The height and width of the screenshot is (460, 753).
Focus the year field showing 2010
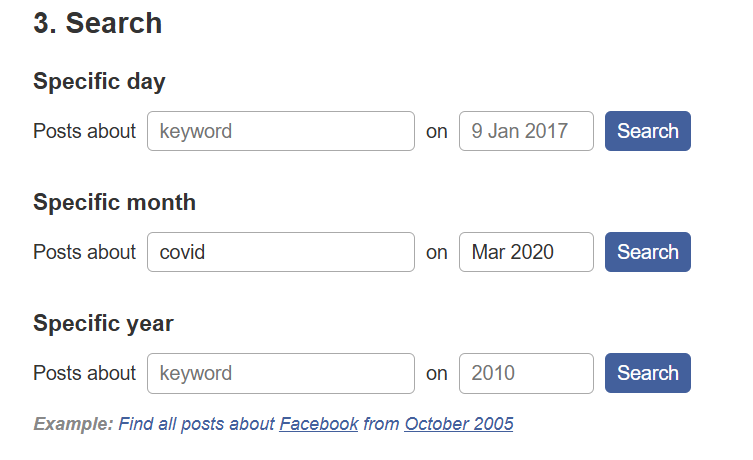525,373
